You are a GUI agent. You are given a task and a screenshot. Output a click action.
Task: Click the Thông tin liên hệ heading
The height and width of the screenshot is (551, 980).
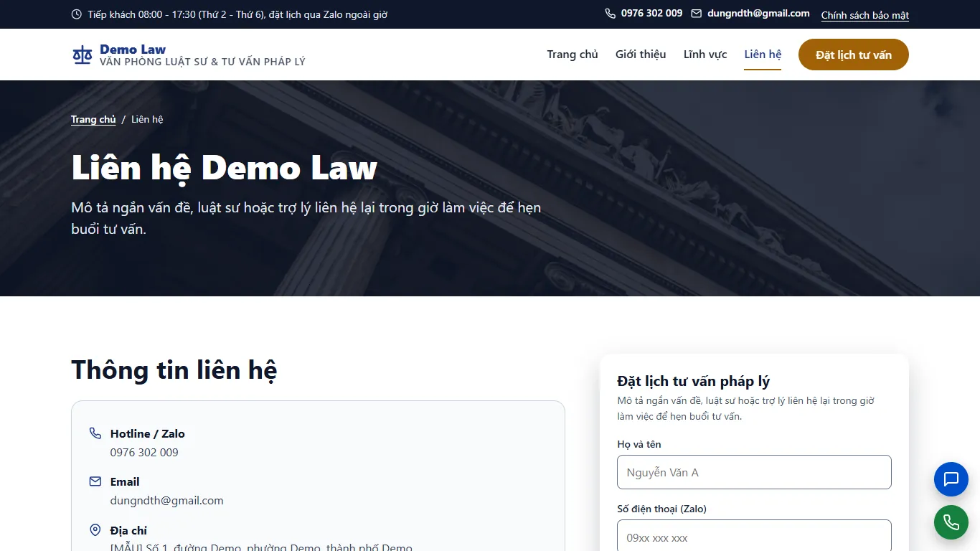tap(174, 370)
